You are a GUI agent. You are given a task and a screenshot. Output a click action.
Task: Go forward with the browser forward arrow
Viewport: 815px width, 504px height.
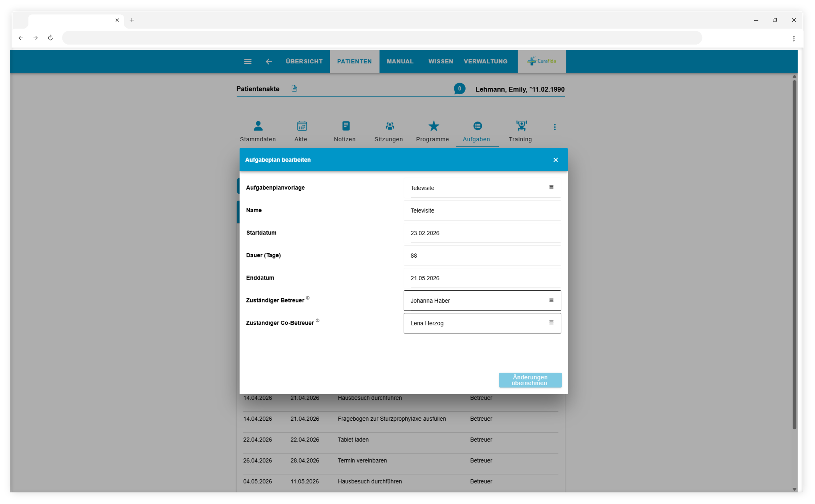tap(35, 38)
